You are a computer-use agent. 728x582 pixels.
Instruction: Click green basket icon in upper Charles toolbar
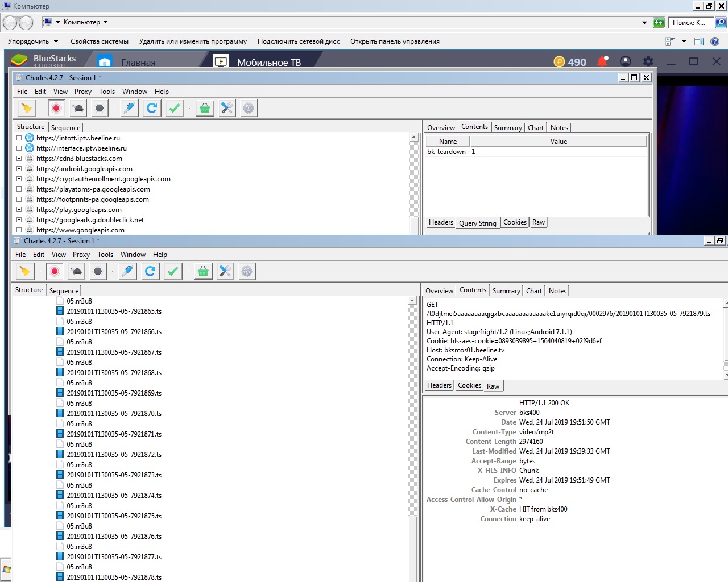pos(205,108)
